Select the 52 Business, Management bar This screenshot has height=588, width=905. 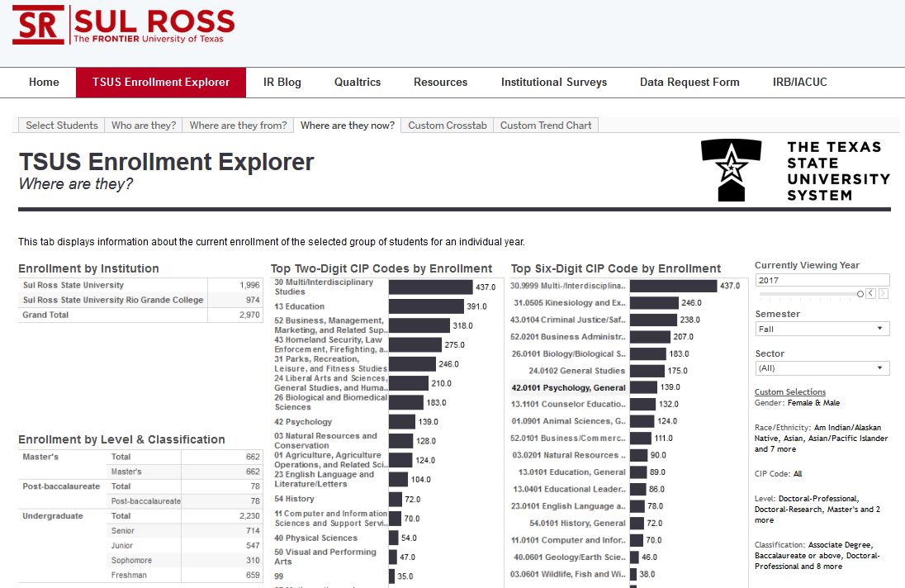click(x=419, y=325)
